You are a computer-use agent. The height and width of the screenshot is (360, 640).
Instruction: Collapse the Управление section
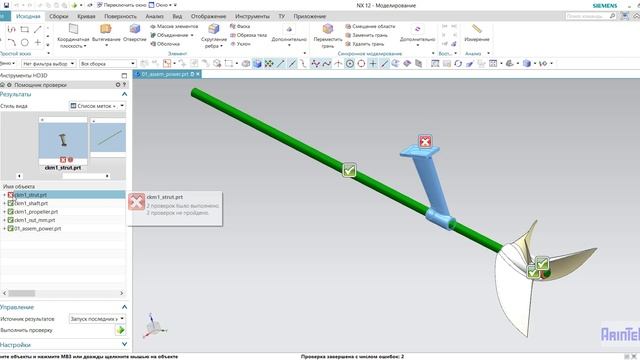124,307
